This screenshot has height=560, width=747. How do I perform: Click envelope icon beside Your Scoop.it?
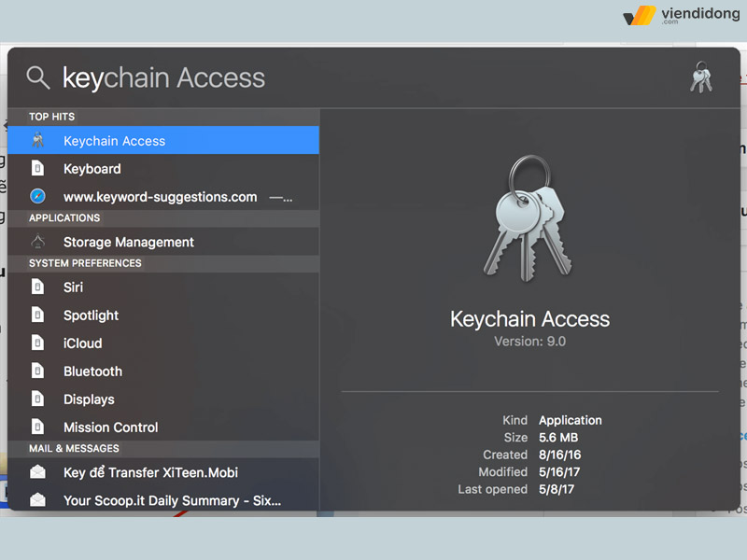point(37,499)
